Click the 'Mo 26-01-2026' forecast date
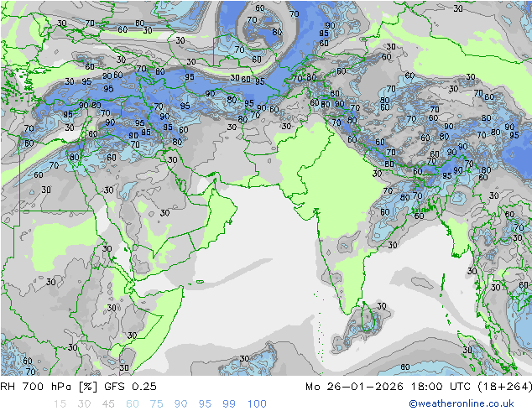The width and height of the screenshot is (532, 411). [x=354, y=387]
